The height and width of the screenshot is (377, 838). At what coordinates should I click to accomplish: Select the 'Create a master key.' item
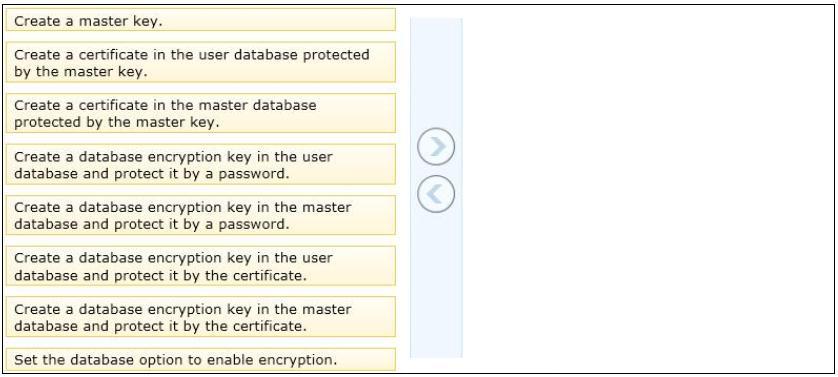tap(201, 20)
